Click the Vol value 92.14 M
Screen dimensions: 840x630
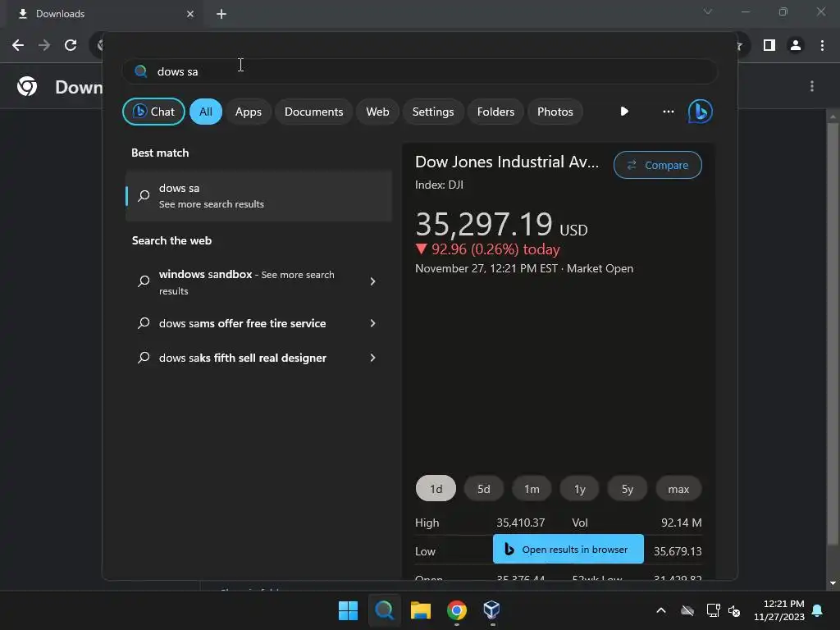pos(681,523)
